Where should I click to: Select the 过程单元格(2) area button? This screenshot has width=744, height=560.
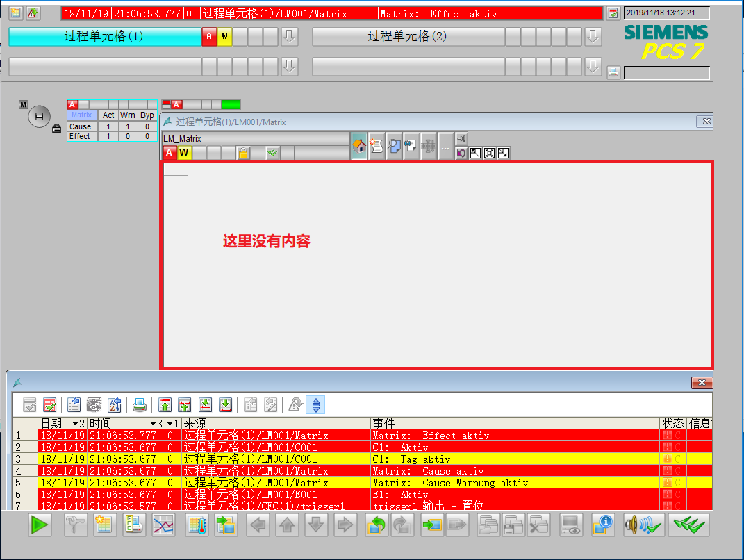point(408,37)
